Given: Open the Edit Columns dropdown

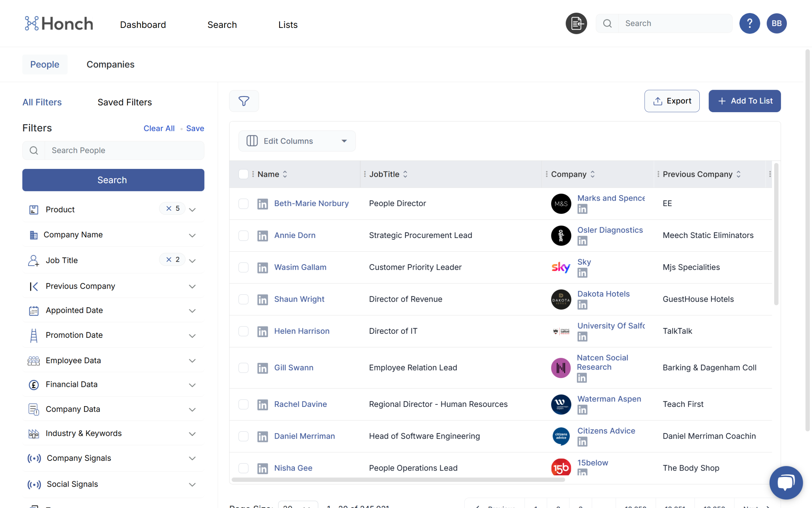Looking at the screenshot, I should coord(297,141).
